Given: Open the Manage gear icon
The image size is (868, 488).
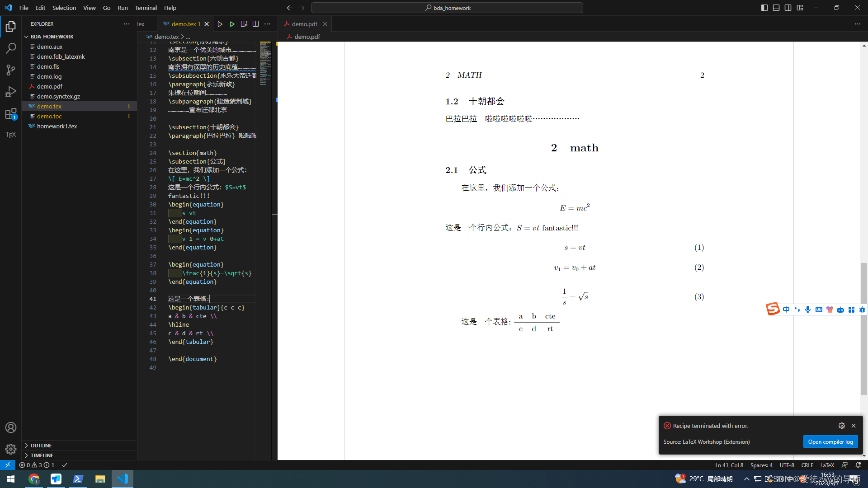Looking at the screenshot, I should (x=11, y=449).
